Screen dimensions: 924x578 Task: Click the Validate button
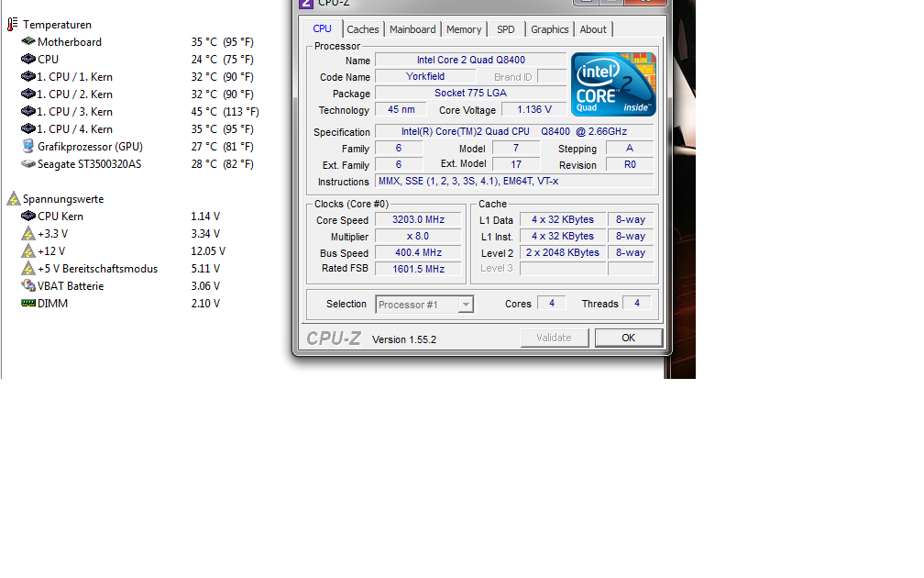tap(554, 338)
